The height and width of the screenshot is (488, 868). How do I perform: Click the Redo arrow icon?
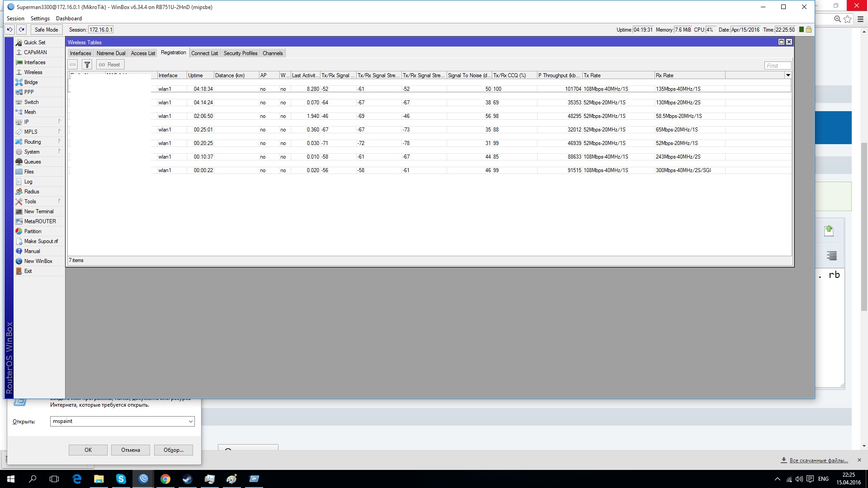tap(21, 30)
